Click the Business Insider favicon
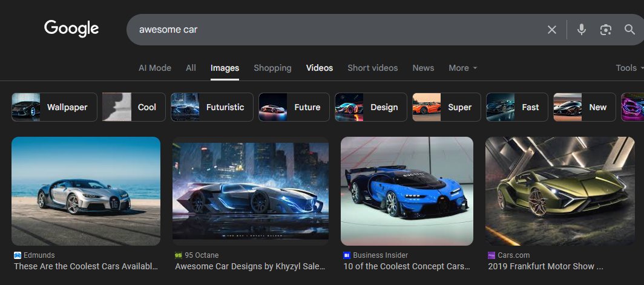The image size is (644, 285). point(347,255)
